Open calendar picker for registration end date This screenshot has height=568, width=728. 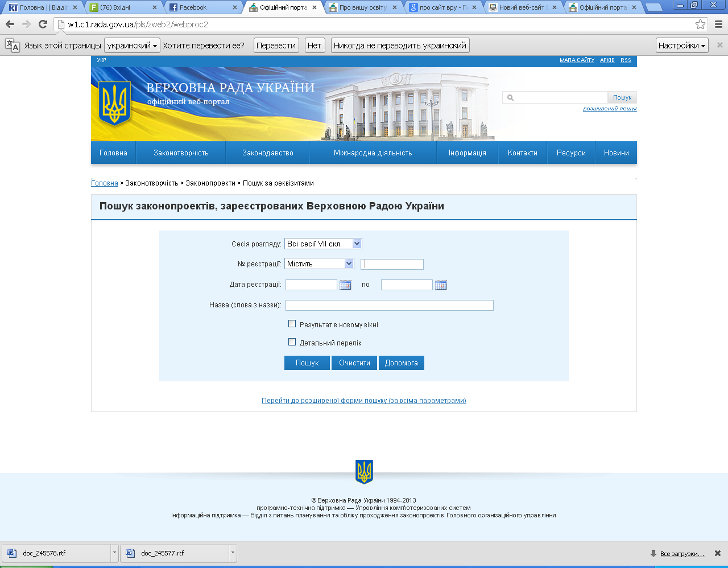click(441, 285)
